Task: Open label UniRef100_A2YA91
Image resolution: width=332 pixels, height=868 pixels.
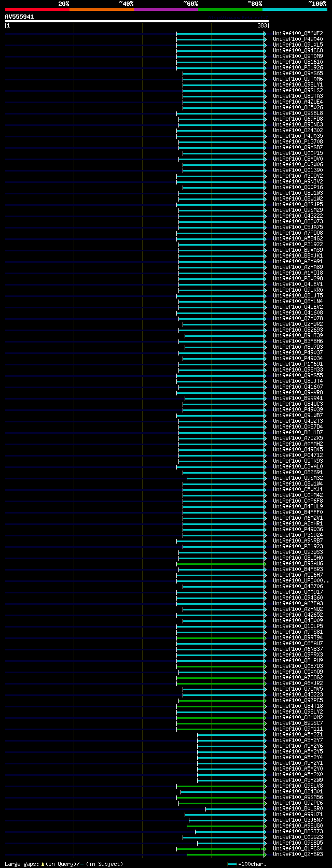Action: (298, 261)
